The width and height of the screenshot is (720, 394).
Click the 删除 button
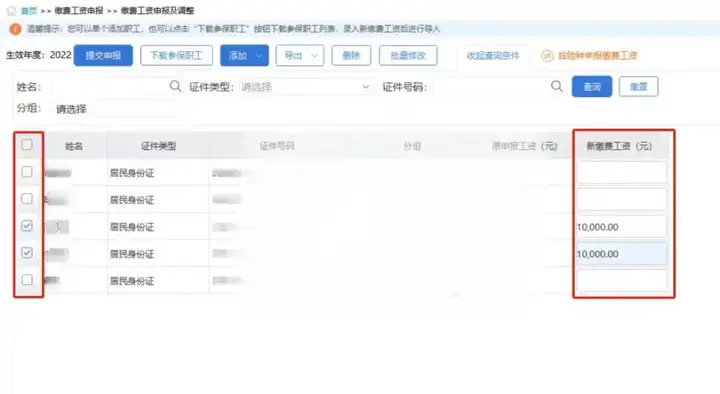pos(351,56)
